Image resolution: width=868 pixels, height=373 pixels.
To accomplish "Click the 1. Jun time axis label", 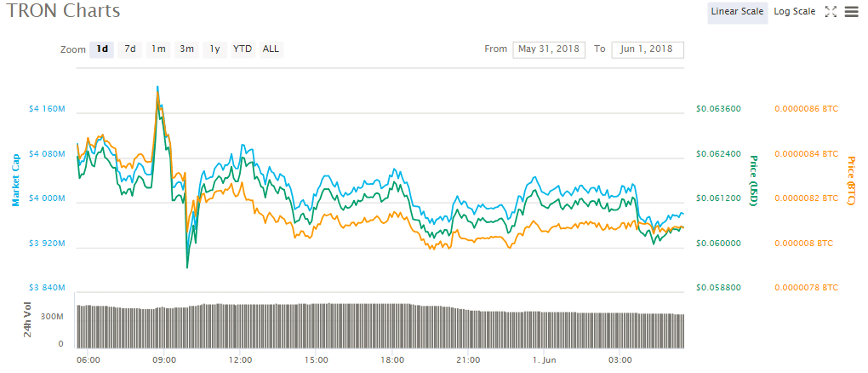I will click(544, 359).
